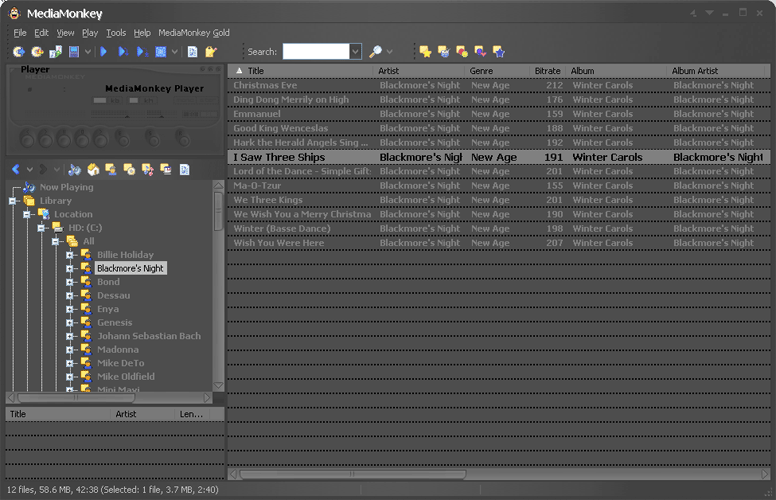Click the Album disc icon in the tree toolbar
Image resolution: width=776 pixels, height=500 pixels.
tap(129, 170)
